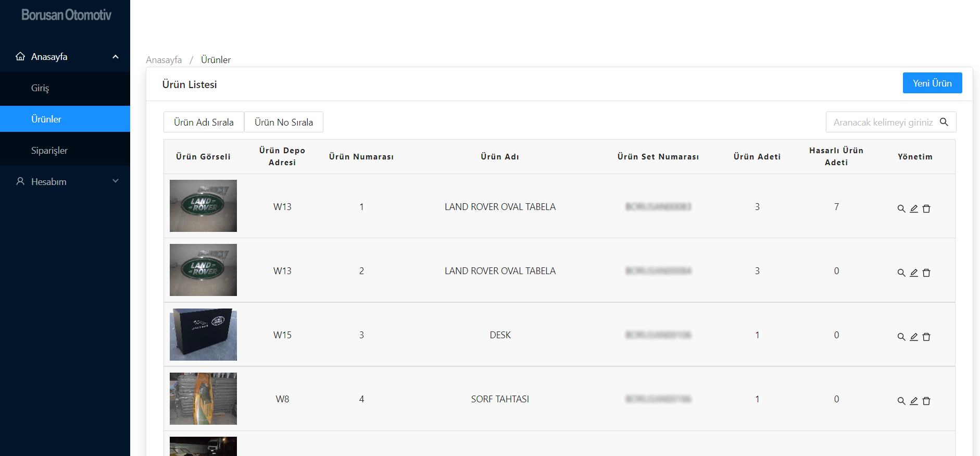Sort using Ürün No Sırala button
Screen dimensions: 980x456
(284, 122)
